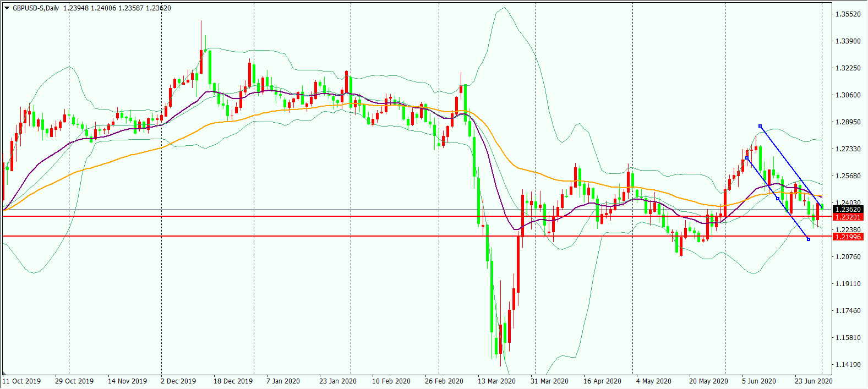Viewport: 868px width, 389px height.
Task: Click the 23 Jan 2020 date label
Action: [x=337, y=381]
